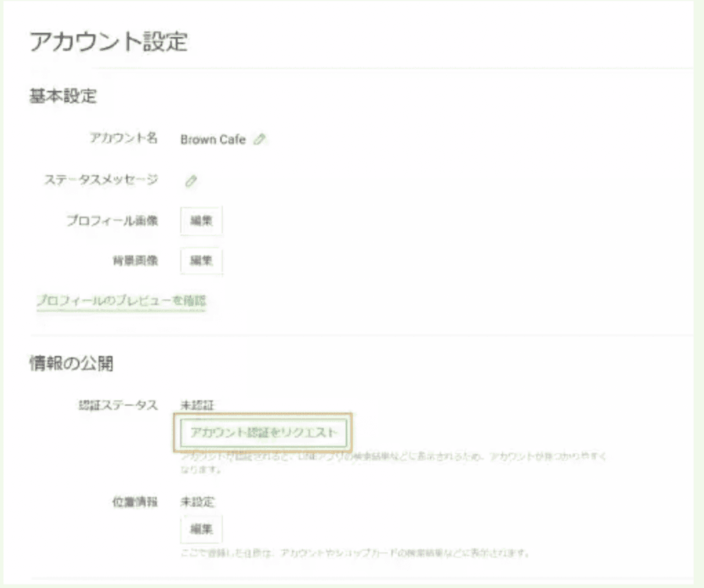Image resolution: width=704 pixels, height=588 pixels.
Task: Click the pencil icon for ステータスメッセージ
Action: click(191, 181)
